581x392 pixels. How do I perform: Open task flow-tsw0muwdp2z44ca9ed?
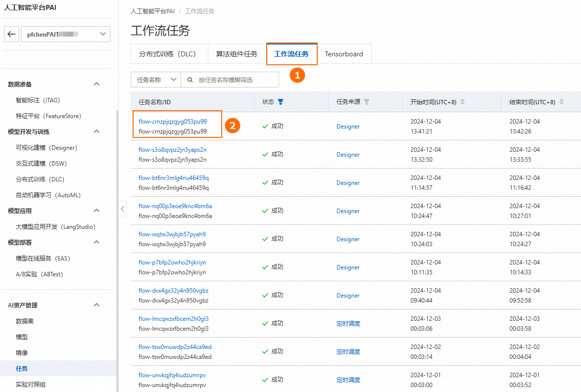pos(175,347)
